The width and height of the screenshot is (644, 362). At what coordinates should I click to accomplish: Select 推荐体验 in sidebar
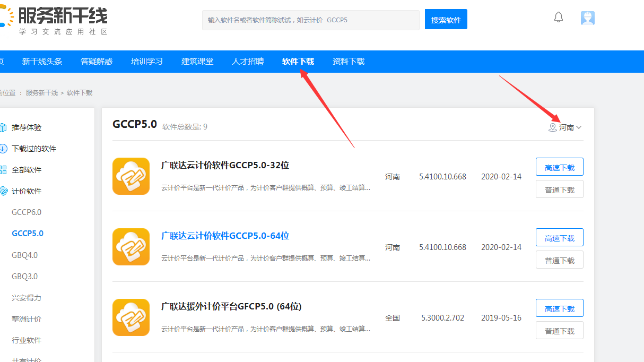coord(27,127)
